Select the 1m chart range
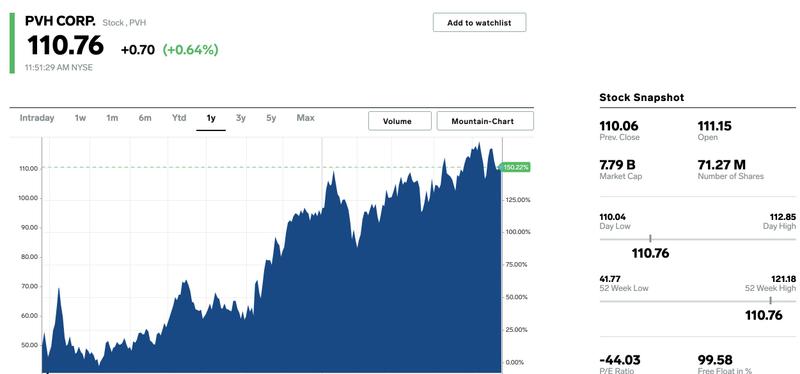 pyautogui.click(x=112, y=118)
